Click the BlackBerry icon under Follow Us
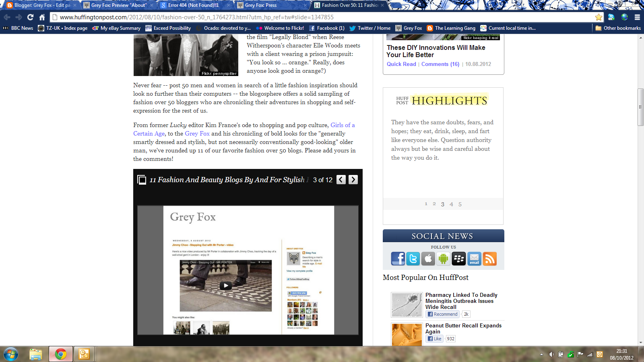The image size is (644, 362). (x=458, y=259)
